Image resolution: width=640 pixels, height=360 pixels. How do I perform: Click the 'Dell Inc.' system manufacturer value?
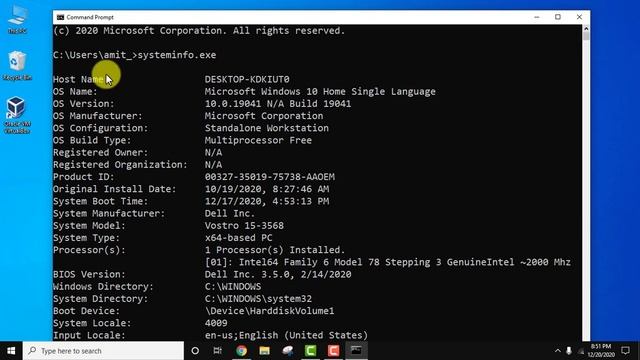pyautogui.click(x=229, y=213)
